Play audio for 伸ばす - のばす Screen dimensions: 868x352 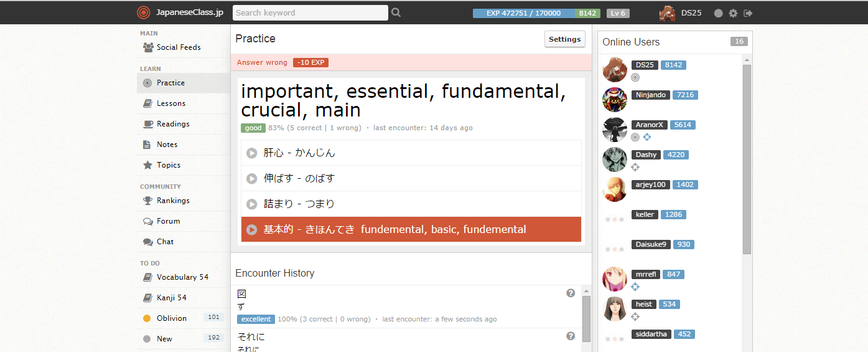[x=251, y=179]
